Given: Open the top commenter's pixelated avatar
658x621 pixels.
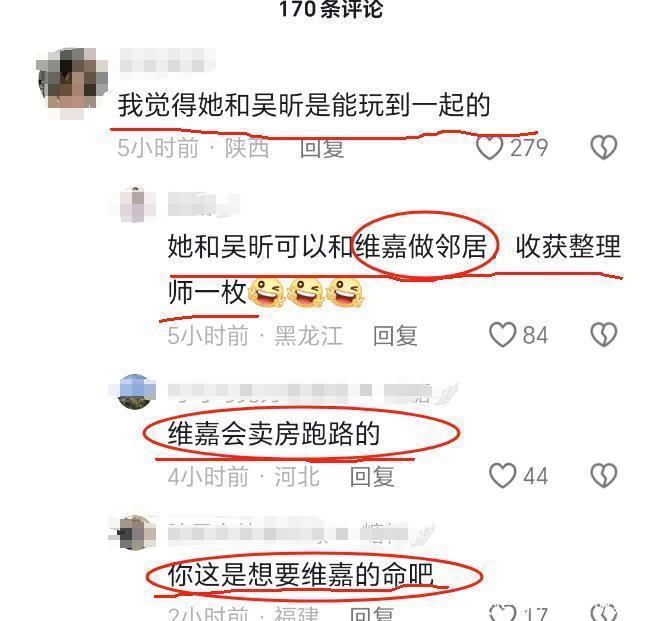Looking at the screenshot, I should (72, 82).
